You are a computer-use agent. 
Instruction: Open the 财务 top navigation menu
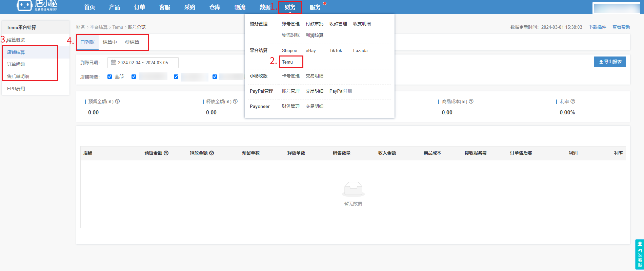point(290,7)
